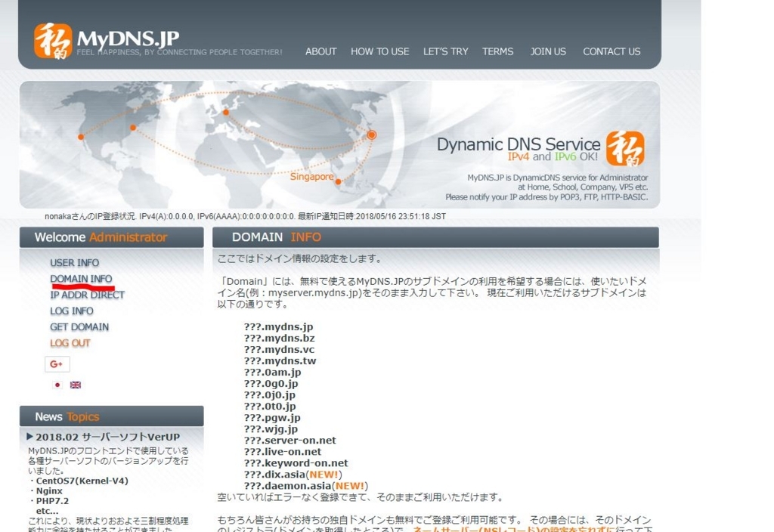Open USER INFO in sidebar
Image resolution: width=774 pixels, height=532 pixels.
(75, 262)
